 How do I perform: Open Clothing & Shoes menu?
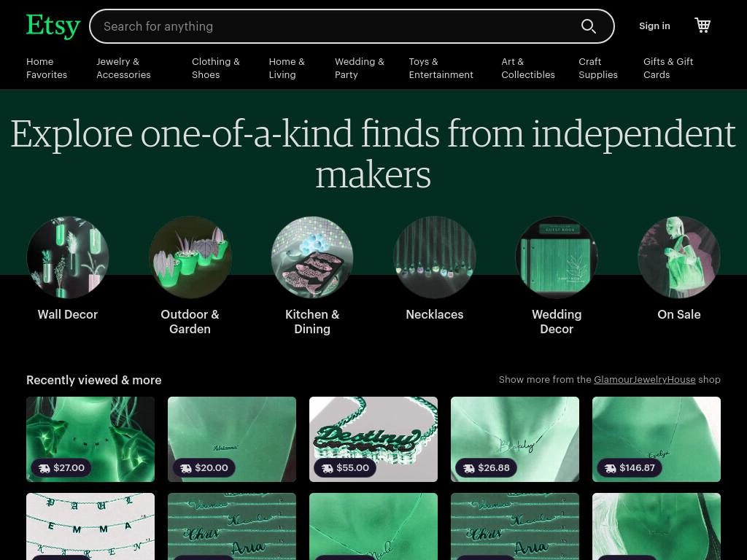click(x=216, y=68)
